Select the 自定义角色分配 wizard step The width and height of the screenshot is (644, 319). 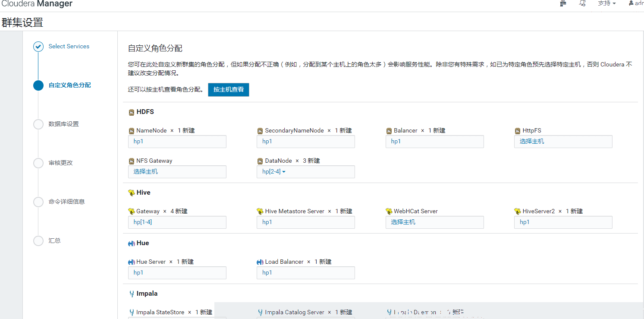(x=69, y=85)
